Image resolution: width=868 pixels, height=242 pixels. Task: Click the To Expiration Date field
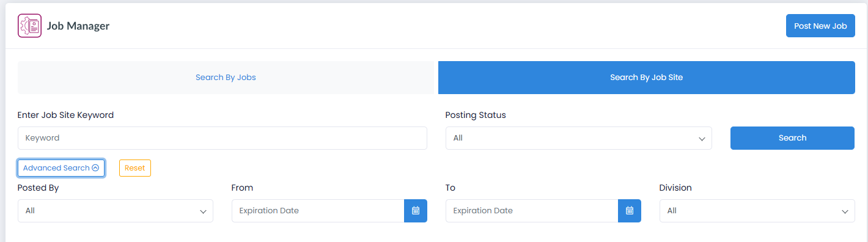[x=532, y=211]
